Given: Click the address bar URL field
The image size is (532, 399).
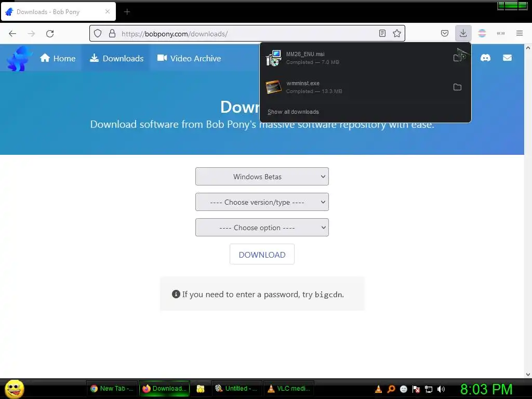Looking at the screenshot, I should point(248,34).
